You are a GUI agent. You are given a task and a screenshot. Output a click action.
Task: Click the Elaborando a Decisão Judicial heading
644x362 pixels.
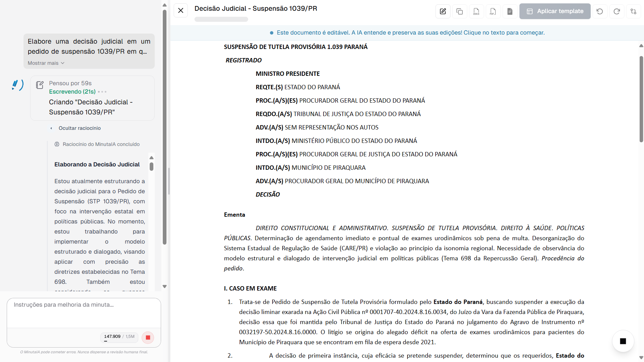97,164
